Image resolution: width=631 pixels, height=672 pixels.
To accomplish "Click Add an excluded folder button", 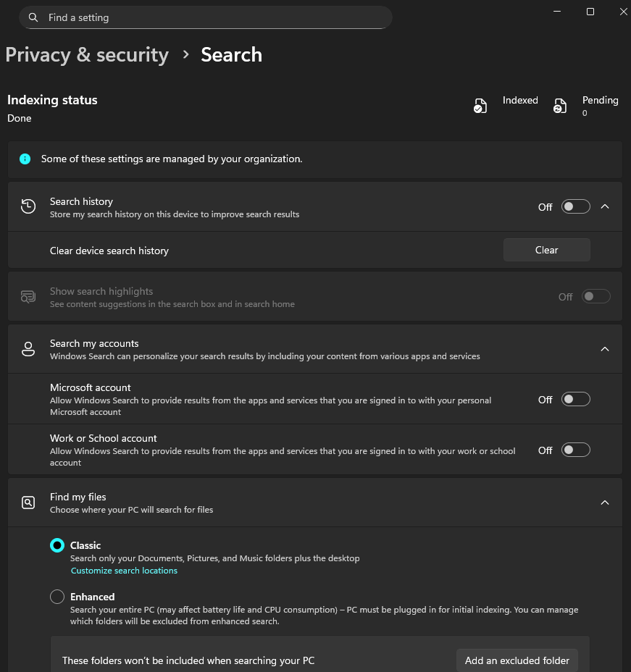I will pyautogui.click(x=517, y=660).
